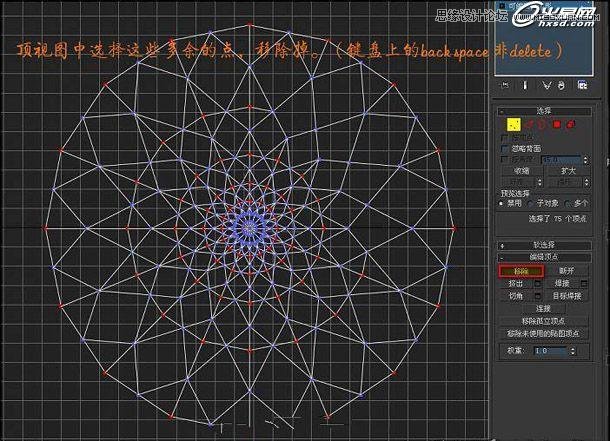Image resolution: width=610 pixels, height=441 pixels.
Task: Click spinner arrows of the angle field
Action: pos(585,159)
